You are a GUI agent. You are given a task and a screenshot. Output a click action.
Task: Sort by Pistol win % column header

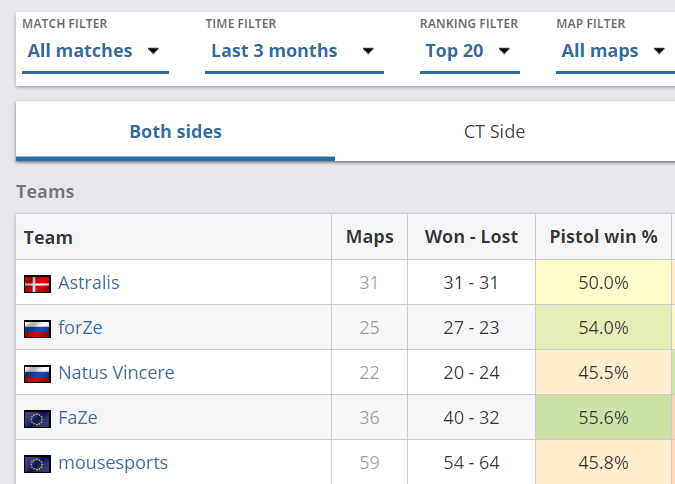[603, 237]
